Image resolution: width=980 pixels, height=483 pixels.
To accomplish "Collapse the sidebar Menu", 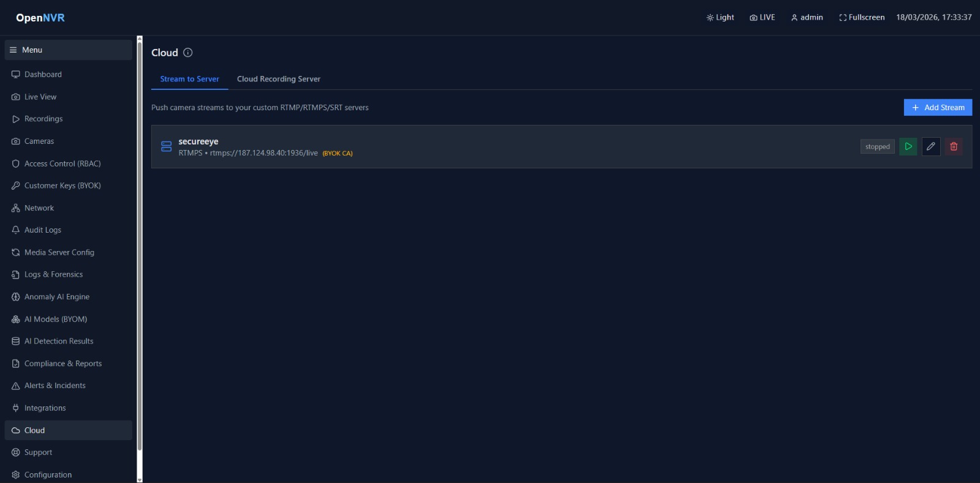I will click(x=69, y=50).
